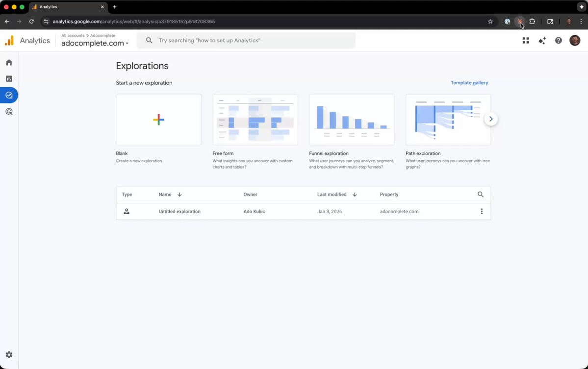
Task: Click the Google Analytics logo
Action: coord(9,41)
